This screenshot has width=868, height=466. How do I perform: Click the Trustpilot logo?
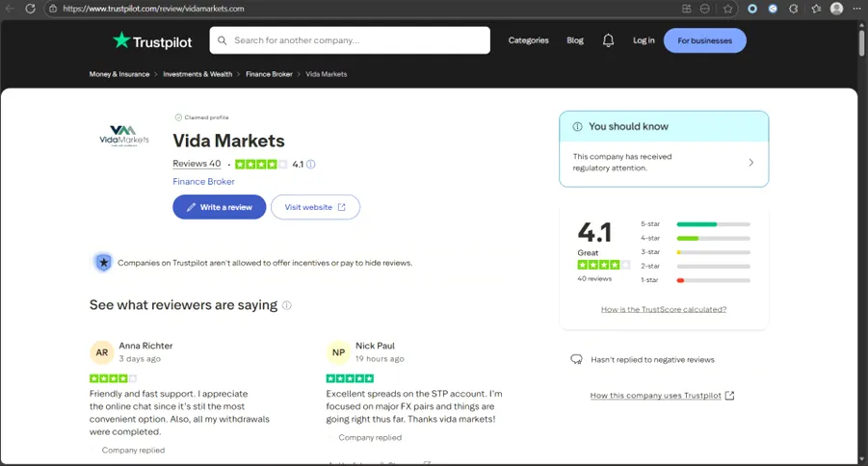click(x=152, y=41)
